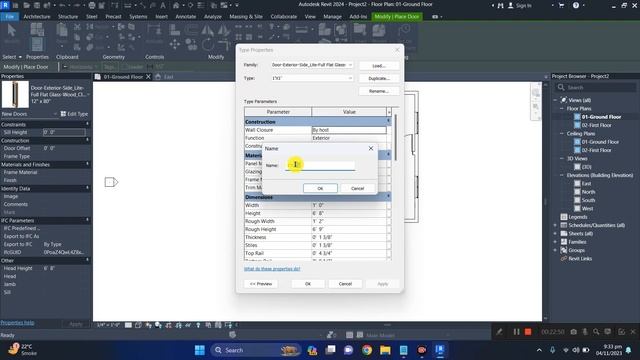This screenshot has width=640, height=360.
Task: Click the << Preview button in Type Properties
Action: click(x=261, y=284)
